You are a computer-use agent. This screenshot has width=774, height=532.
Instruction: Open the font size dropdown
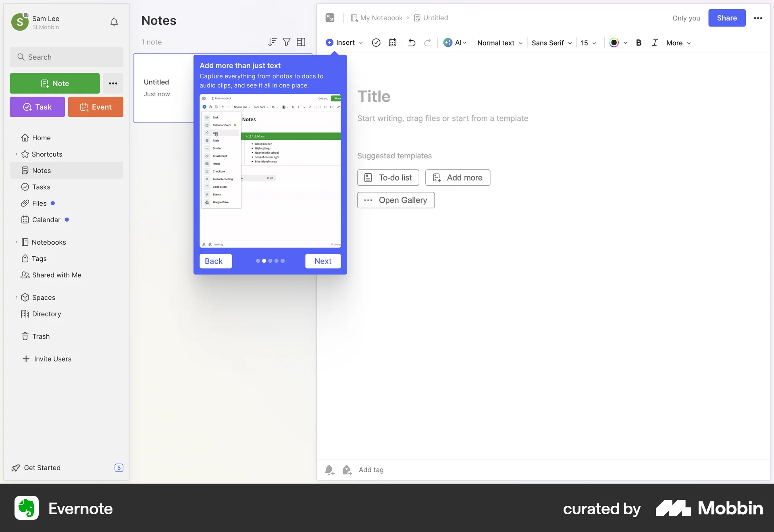coord(588,43)
